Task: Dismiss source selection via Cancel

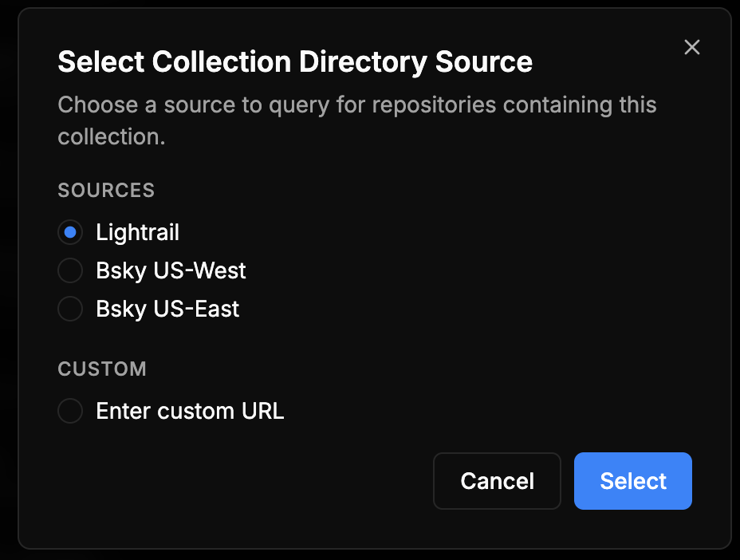Action: pyautogui.click(x=497, y=481)
